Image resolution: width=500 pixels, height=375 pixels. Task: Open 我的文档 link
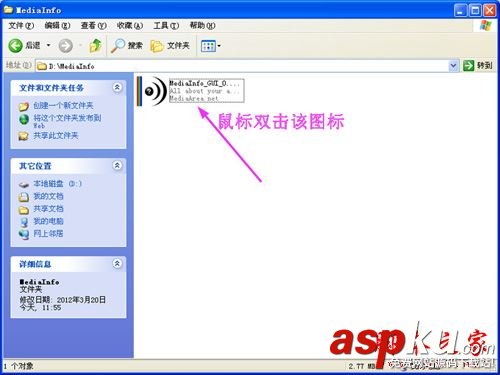[48, 196]
